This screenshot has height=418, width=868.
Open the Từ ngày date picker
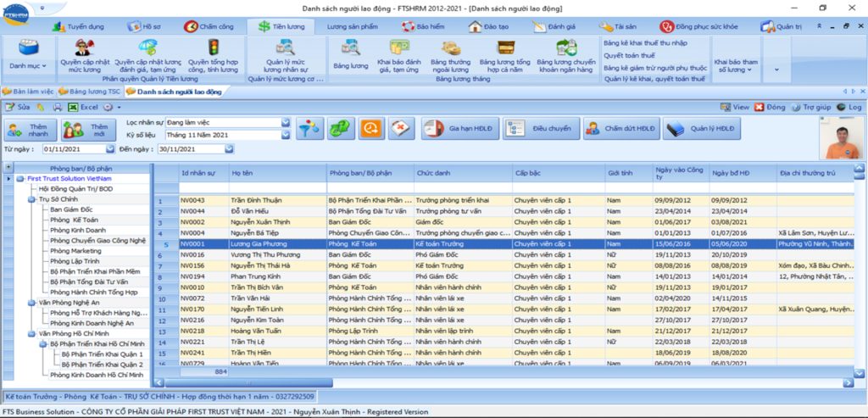coord(109,149)
